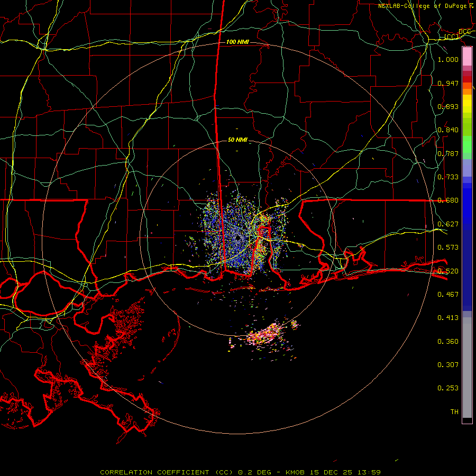Click the radar site center at KMOB
The image size is (476, 476).
[237, 238]
